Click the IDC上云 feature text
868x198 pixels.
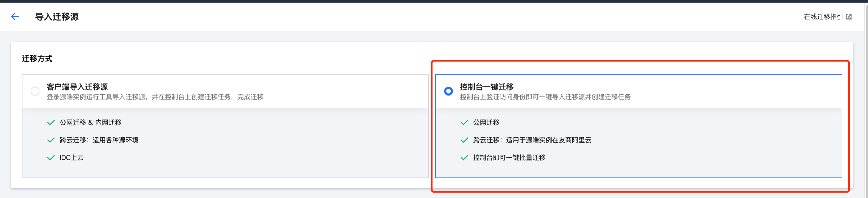point(72,157)
